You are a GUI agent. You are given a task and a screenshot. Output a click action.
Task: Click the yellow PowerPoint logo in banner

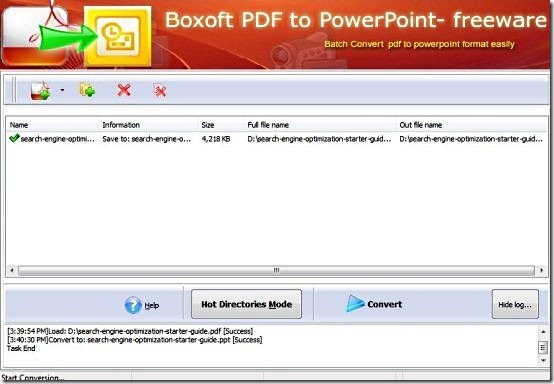pos(118,36)
